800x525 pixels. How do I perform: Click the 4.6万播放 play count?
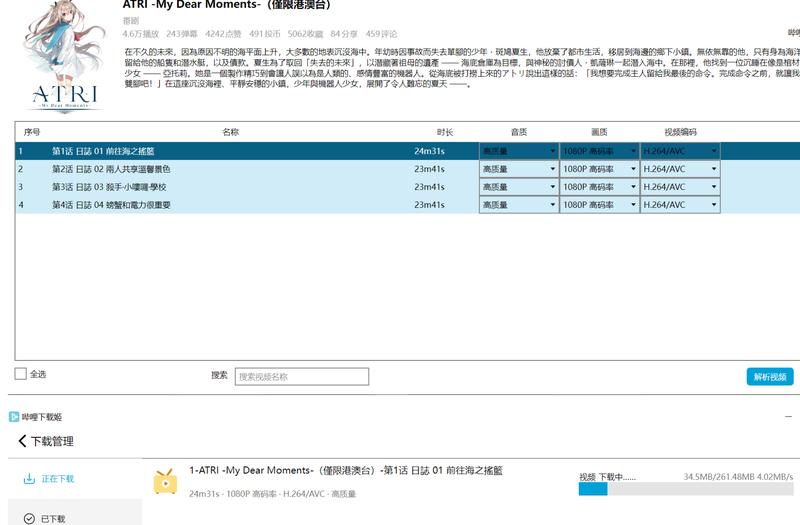[140, 34]
